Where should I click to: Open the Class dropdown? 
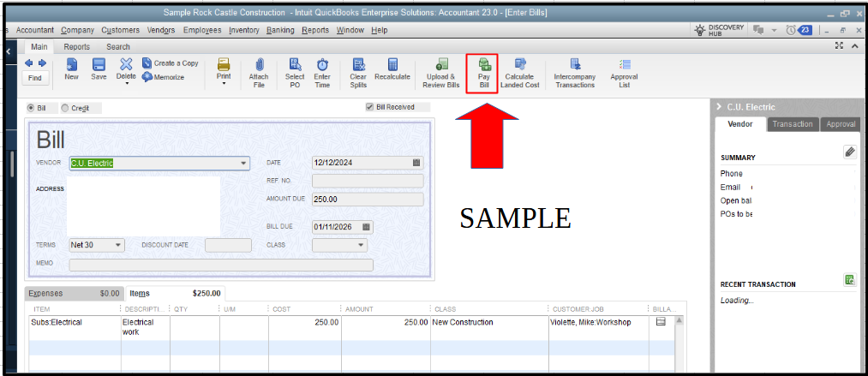click(x=361, y=245)
